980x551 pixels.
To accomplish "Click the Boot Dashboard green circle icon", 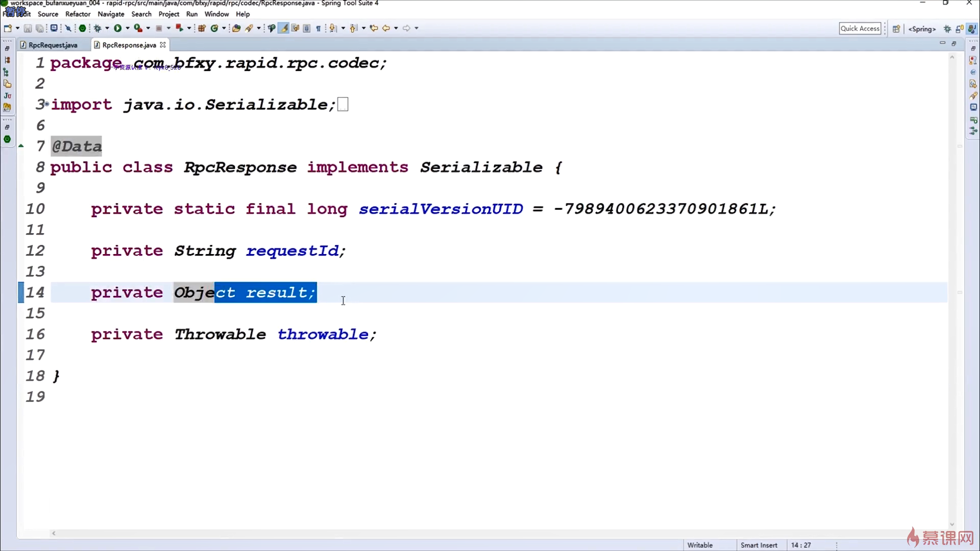I will pyautogui.click(x=82, y=28).
